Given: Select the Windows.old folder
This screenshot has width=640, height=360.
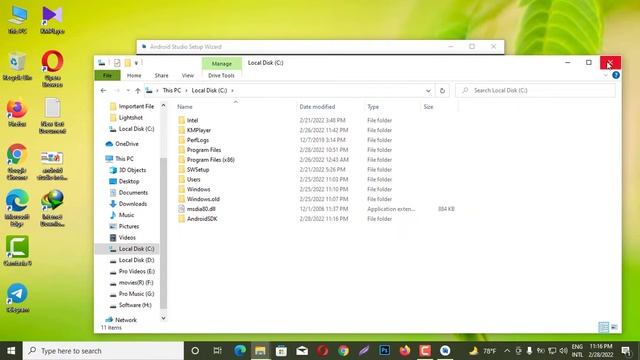Looking at the screenshot, I should pyautogui.click(x=203, y=199).
